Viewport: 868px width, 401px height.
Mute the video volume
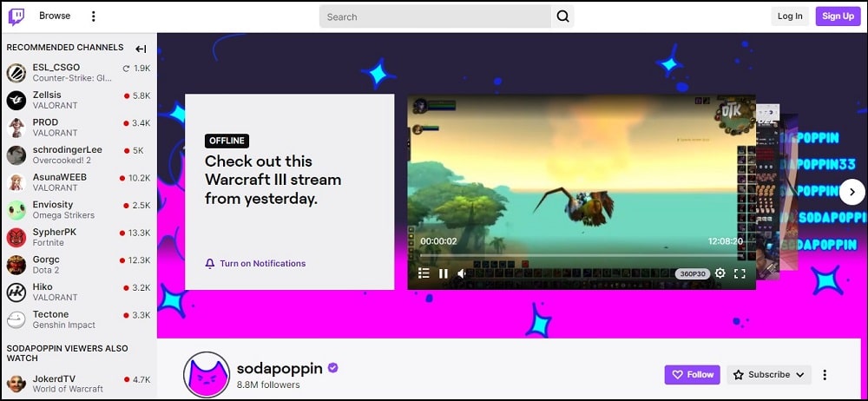pyautogui.click(x=462, y=273)
